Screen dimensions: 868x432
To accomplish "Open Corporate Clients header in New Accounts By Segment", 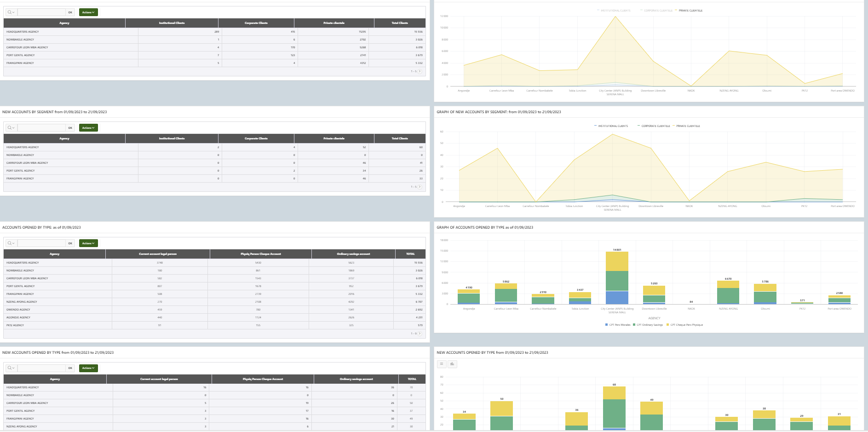I will [x=256, y=138].
